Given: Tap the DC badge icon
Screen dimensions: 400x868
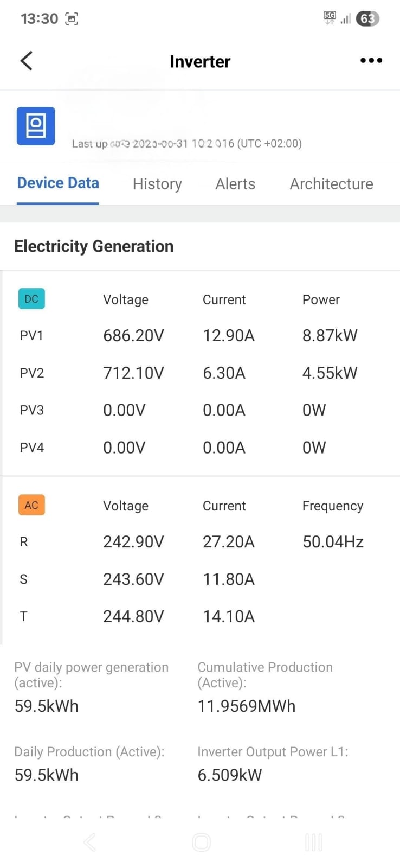Looking at the screenshot, I should 31,299.
